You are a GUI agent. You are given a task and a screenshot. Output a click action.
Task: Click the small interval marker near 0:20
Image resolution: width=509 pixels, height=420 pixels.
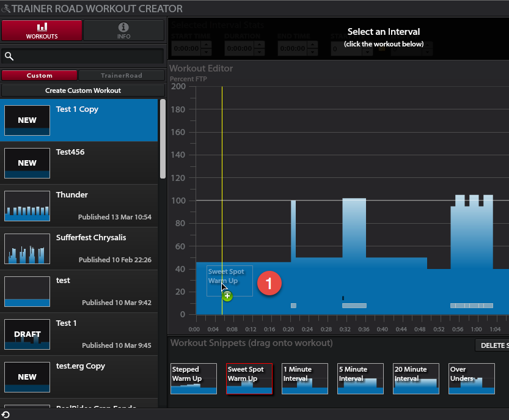[293, 306]
